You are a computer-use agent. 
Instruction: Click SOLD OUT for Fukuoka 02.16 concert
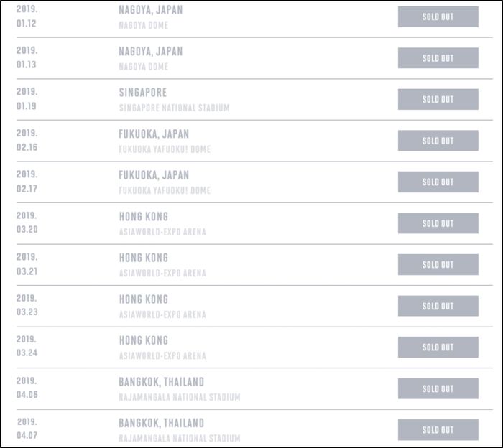[438, 141]
